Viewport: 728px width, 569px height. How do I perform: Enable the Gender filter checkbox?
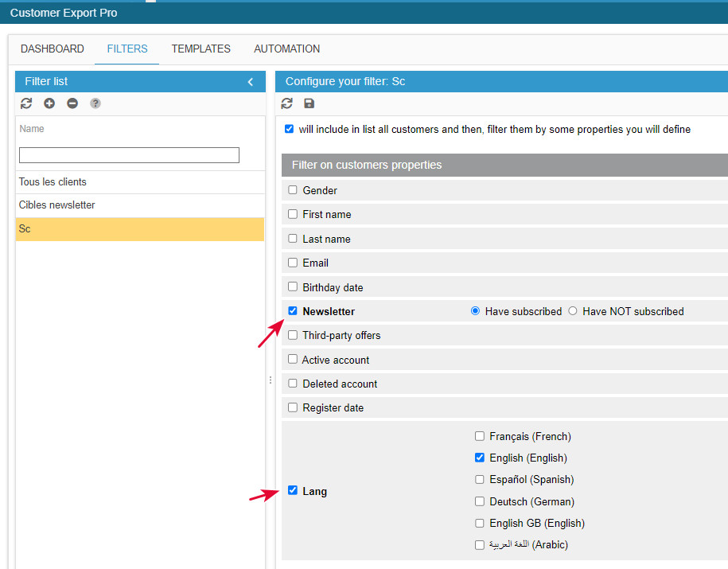(292, 190)
